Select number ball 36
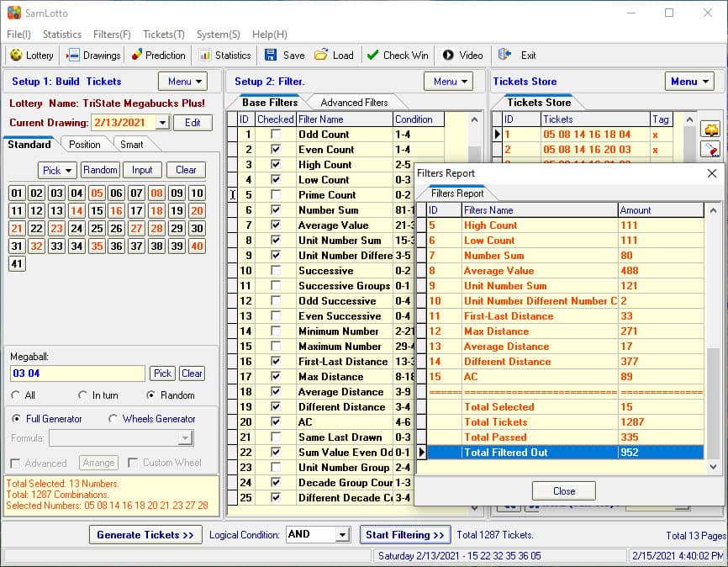 (x=117, y=246)
